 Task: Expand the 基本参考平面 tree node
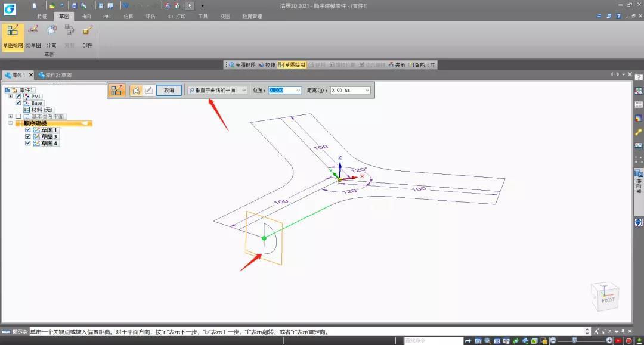[x=11, y=117]
